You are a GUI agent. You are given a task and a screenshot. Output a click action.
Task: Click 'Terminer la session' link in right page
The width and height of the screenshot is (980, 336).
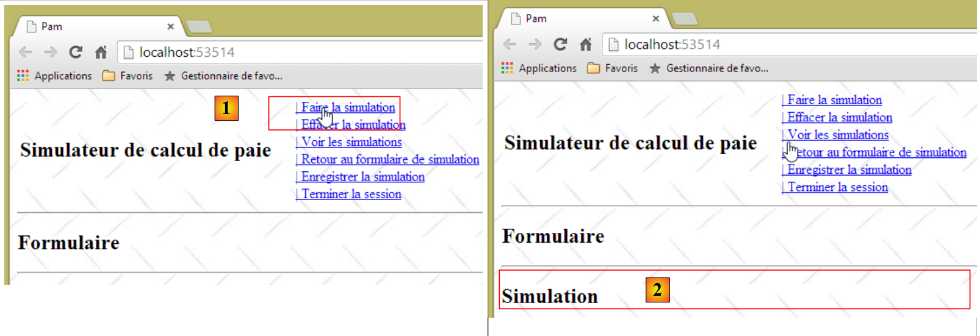coord(837,187)
